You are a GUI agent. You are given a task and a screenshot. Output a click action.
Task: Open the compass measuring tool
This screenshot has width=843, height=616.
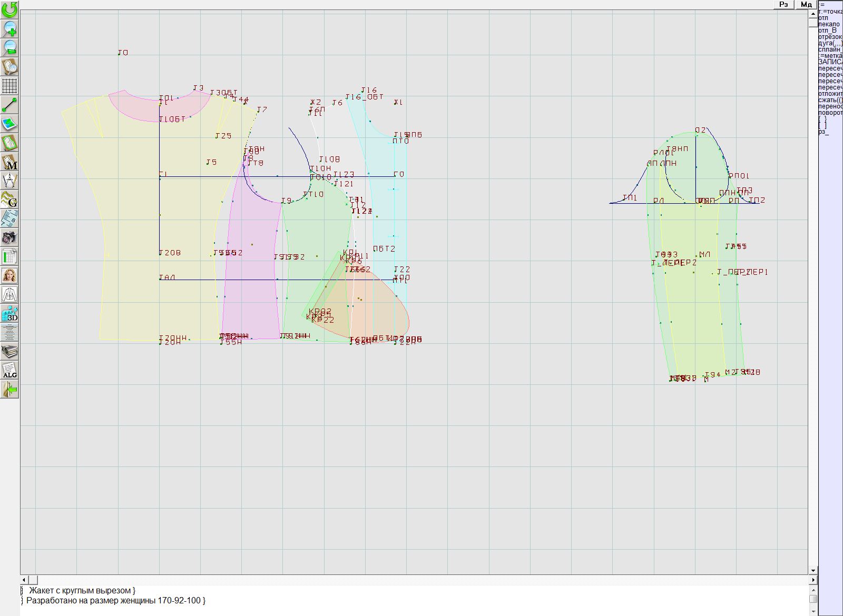pos(9,181)
